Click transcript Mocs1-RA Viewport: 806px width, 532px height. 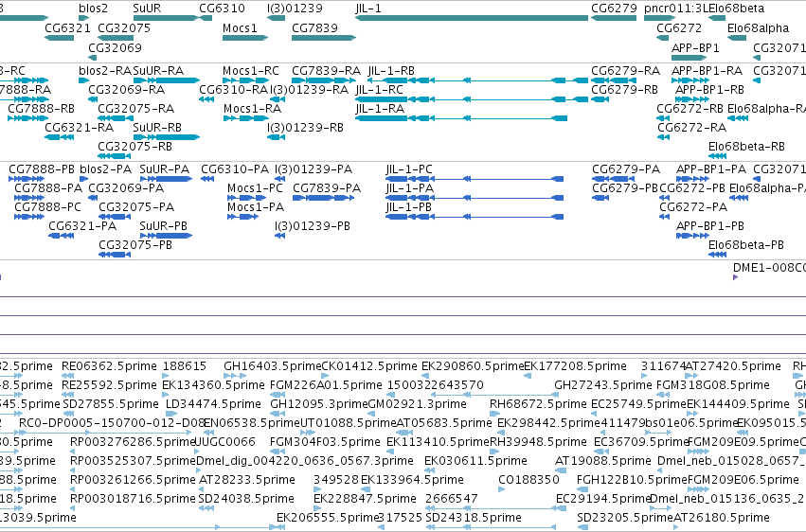pos(252,108)
